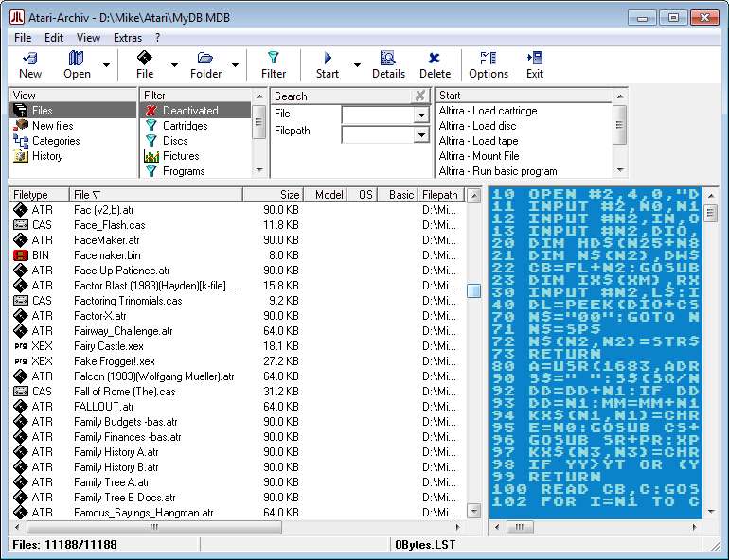This screenshot has width=729, height=560.
Task: Click the file list vertical scrollbar thumb
Action: [x=473, y=290]
